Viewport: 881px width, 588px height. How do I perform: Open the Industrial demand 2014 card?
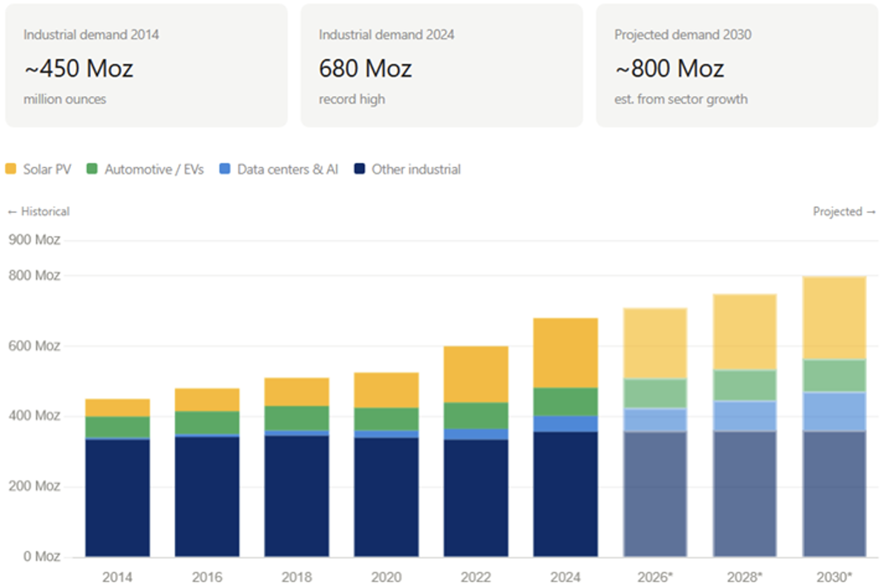click(x=146, y=66)
